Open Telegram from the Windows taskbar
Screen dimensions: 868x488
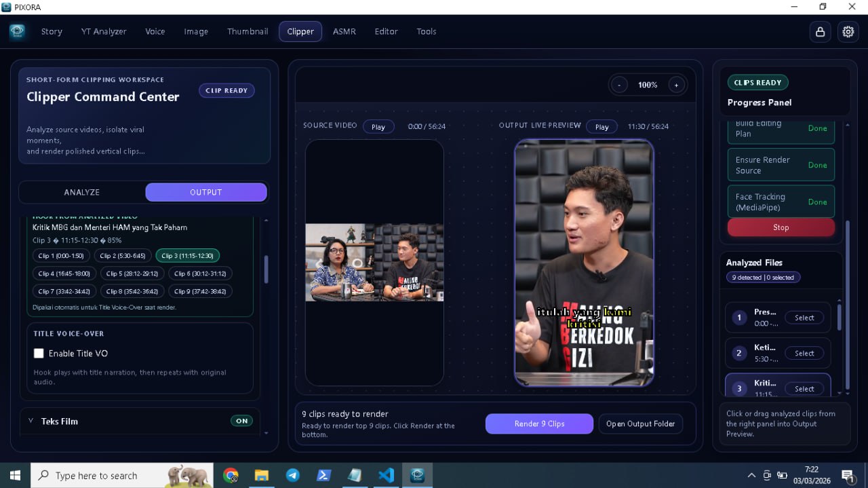click(x=293, y=475)
